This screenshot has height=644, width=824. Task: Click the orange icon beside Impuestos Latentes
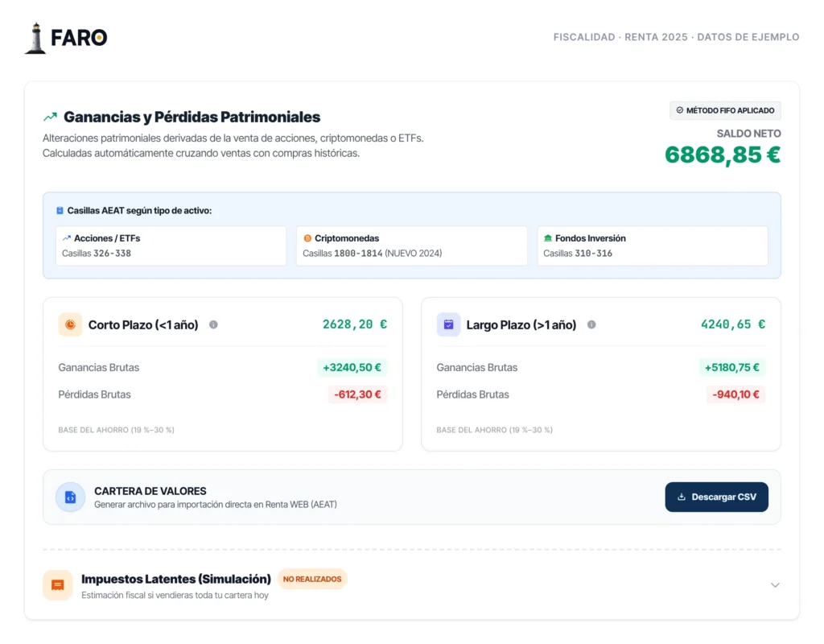coord(58,585)
